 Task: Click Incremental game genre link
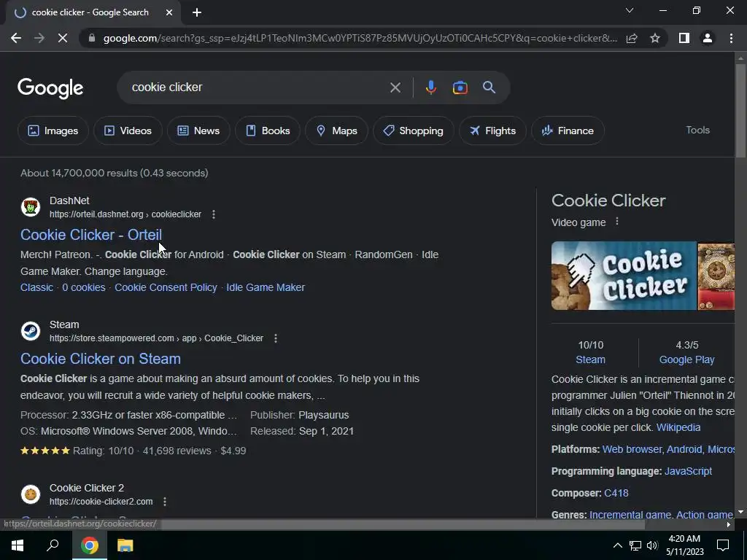pyautogui.click(x=630, y=515)
